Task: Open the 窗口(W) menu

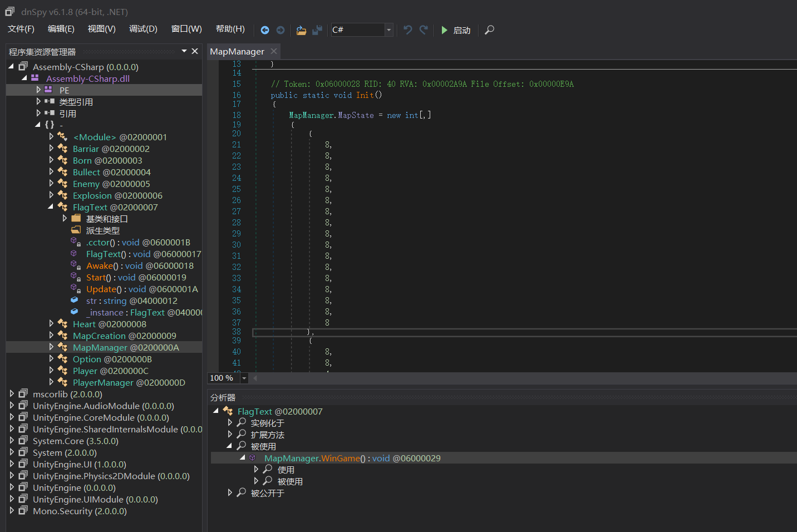Action: pyautogui.click(x=186, y=29)
